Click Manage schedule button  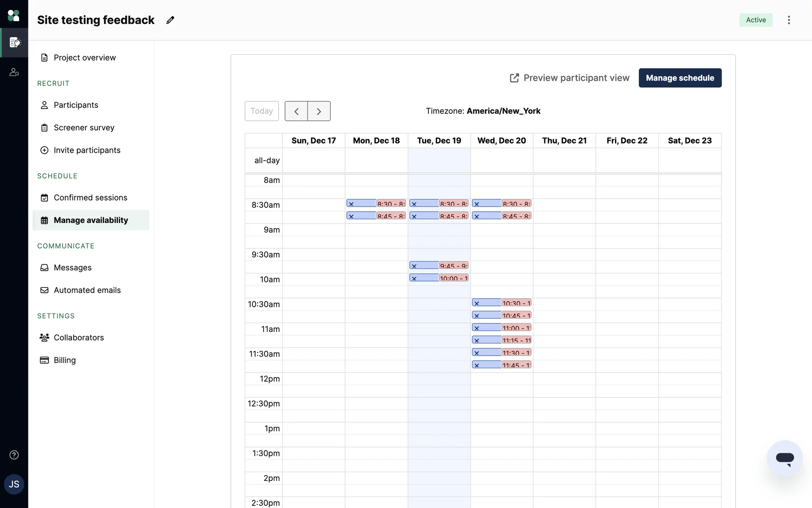click(680, 78)
